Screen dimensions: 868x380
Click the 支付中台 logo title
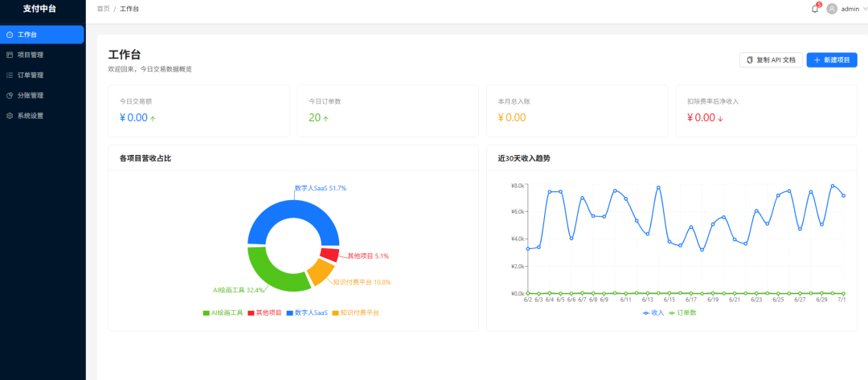(x=39, y=9)
